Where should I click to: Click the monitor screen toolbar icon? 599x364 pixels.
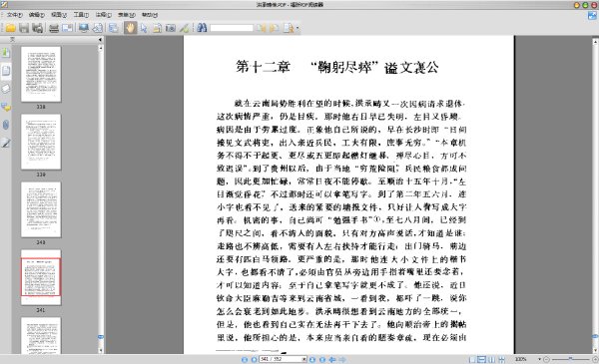click(84, 28)
